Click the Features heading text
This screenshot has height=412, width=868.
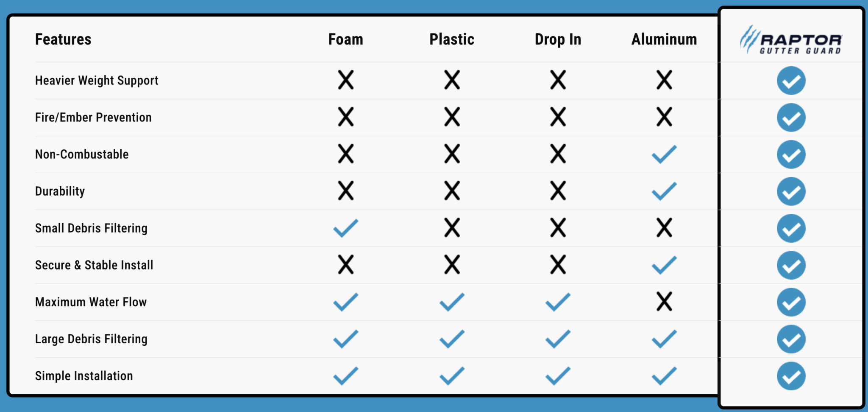point(63,39)
